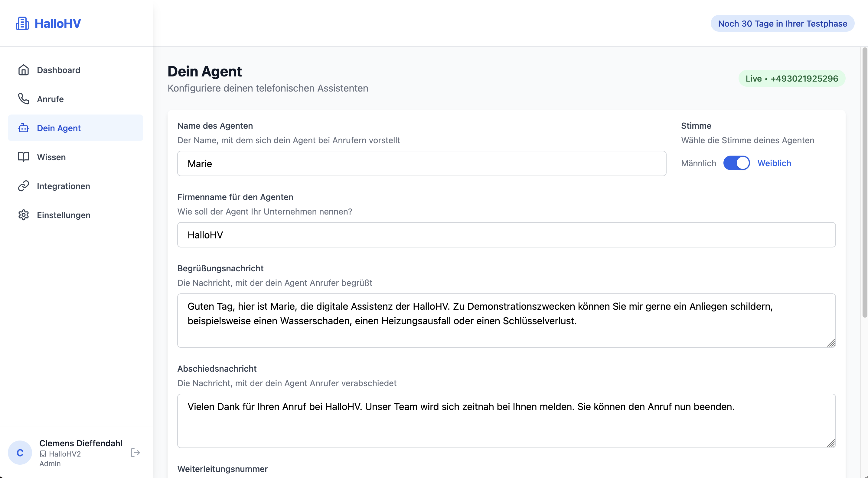868x478 pixels.
Task: Click the Firmenname field containing HalloHV
Action: pos(507,235)
